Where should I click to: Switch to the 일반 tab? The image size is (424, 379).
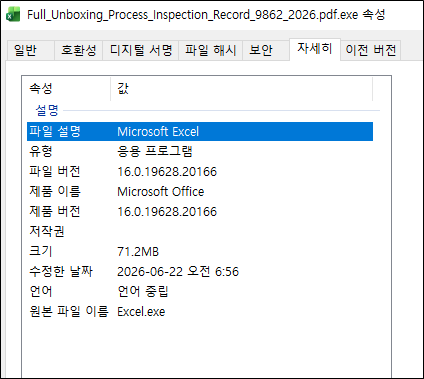point(30,50)
